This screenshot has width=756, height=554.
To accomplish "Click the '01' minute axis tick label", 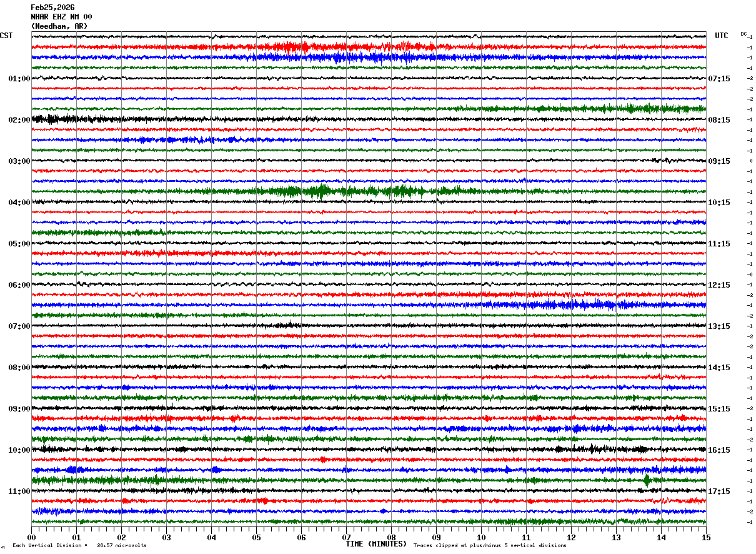I will (x=76, y=537).
